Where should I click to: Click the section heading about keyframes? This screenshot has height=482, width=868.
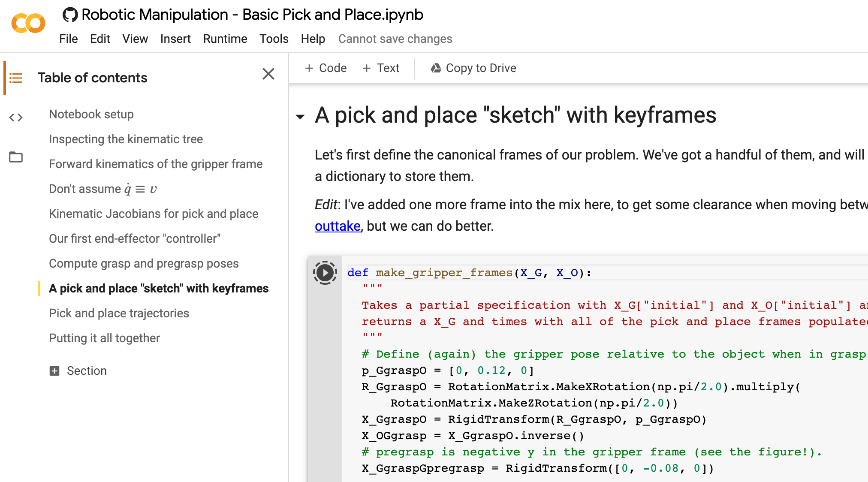(515, 115)
